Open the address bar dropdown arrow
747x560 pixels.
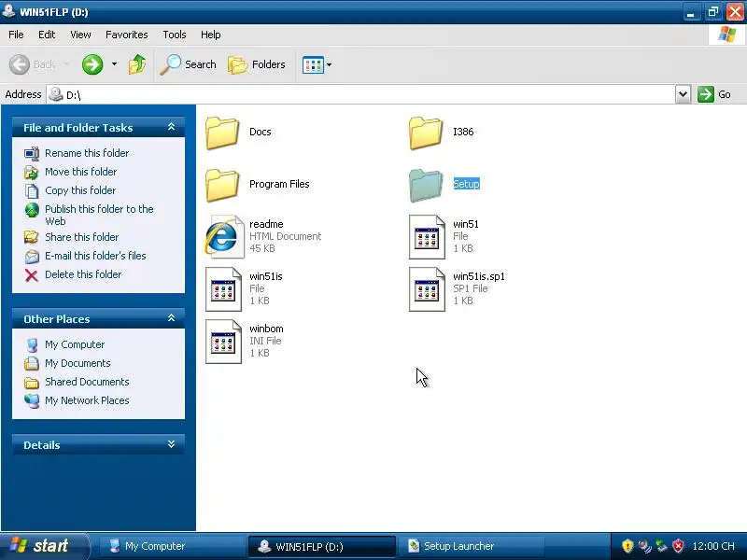tap(683, 94)
